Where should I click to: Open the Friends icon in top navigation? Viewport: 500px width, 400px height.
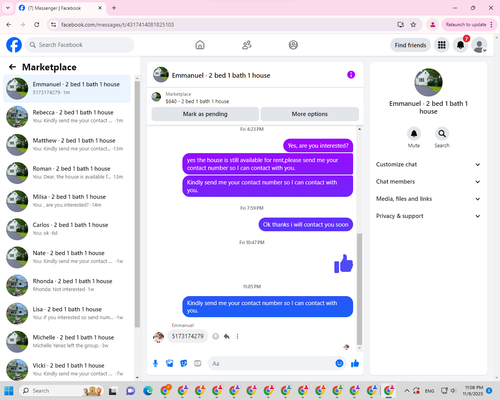click(x=247, y=45)
